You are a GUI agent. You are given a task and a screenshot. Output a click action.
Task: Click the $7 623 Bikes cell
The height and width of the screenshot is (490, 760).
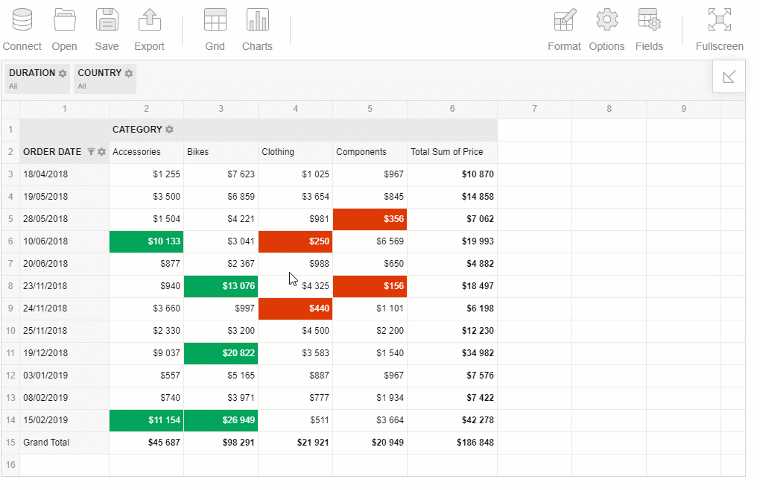(221, 174)
